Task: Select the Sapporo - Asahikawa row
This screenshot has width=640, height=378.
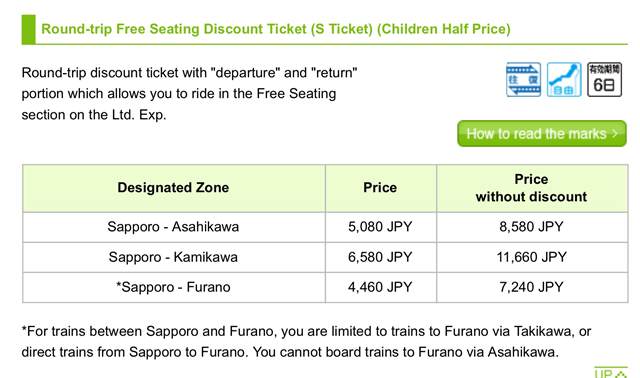Action: pyautogui.click(x=325, y=227)
